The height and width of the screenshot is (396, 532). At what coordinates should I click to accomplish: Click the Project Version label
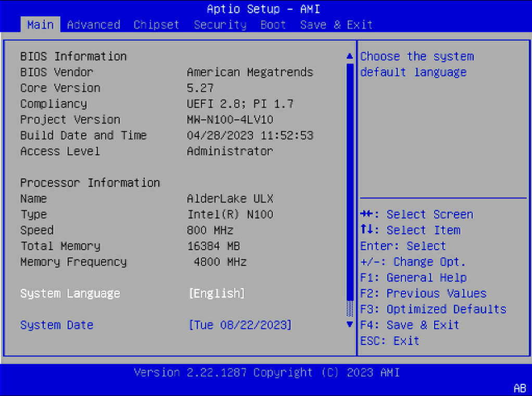pyautogui.click(x=70, y=119)
